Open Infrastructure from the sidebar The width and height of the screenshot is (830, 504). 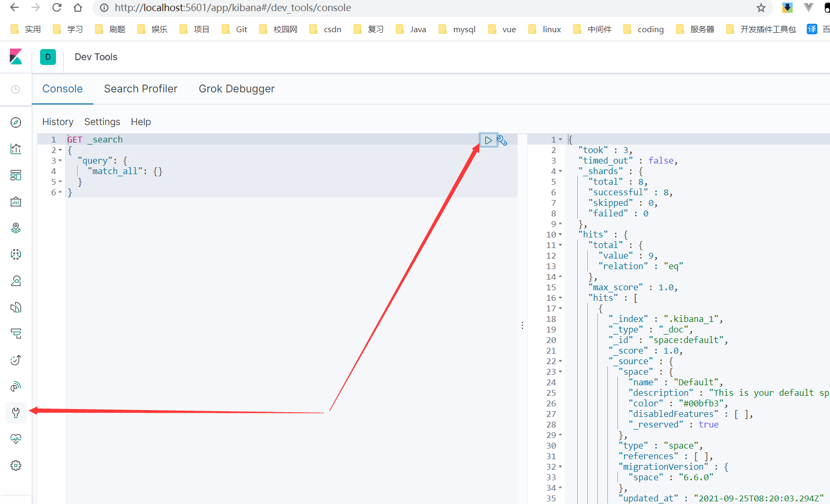pyautogui.click(x=16, y=281)
